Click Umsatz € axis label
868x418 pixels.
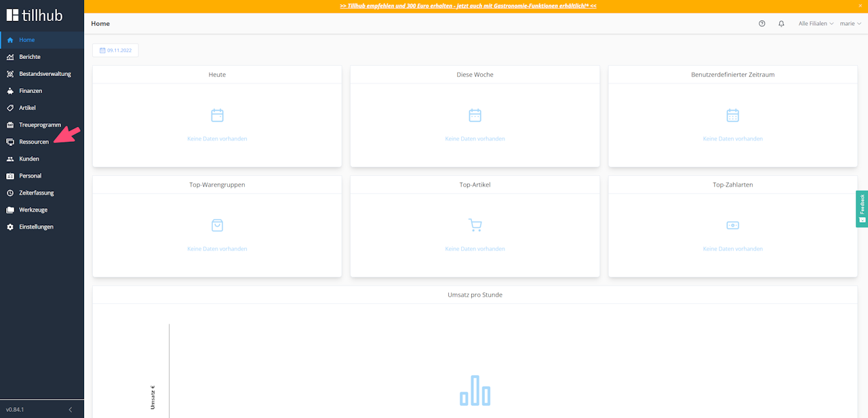click(x=153, y=397)
